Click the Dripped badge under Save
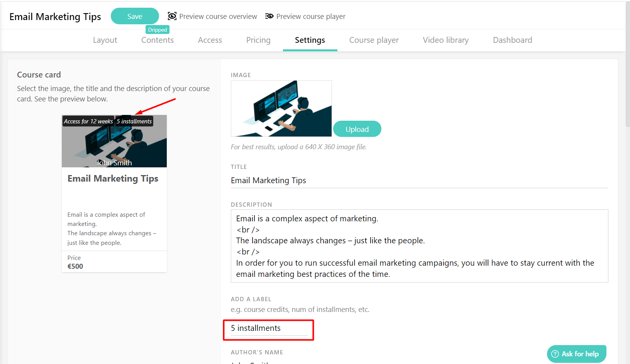630x364 pixels. pos(157,29)
